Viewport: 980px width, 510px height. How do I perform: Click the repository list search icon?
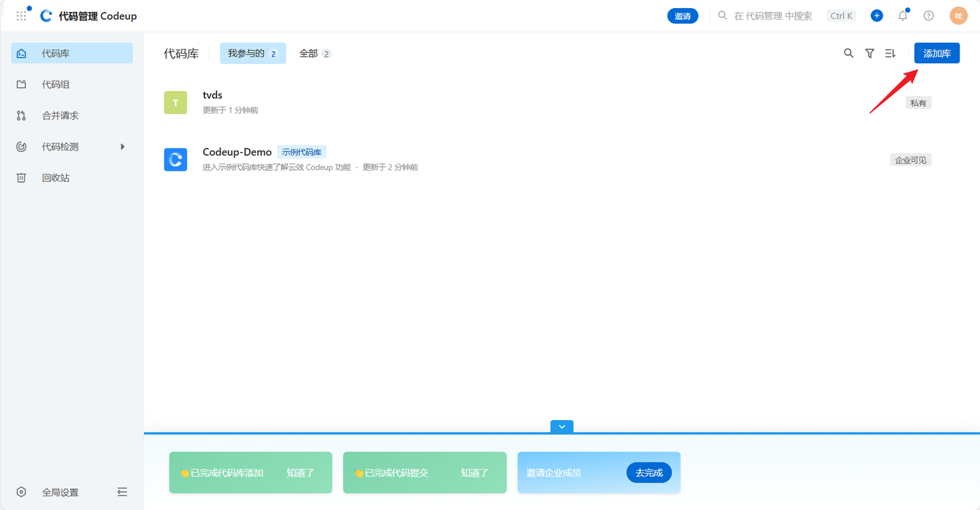[x=849, y=53]
